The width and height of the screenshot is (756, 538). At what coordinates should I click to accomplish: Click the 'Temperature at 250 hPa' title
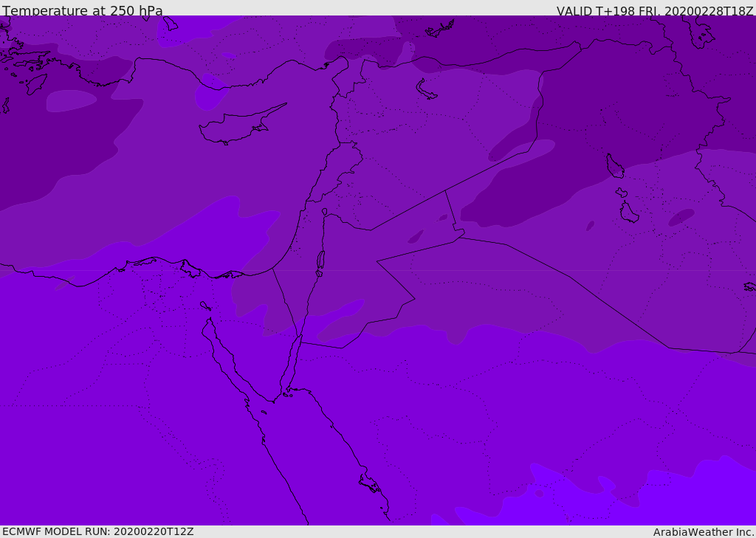83,10
